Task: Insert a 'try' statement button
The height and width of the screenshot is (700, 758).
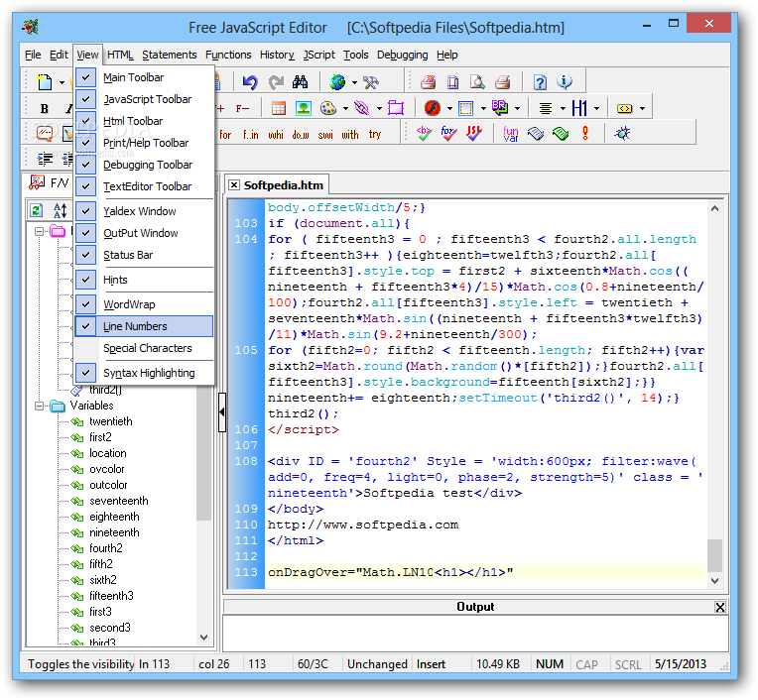Action: click(375, 134)
